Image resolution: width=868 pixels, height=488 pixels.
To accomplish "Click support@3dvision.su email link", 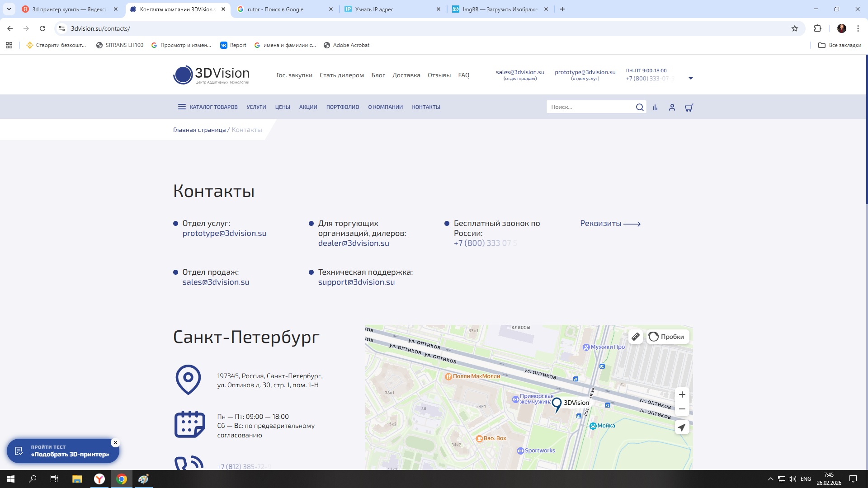I will coord(356,282).
